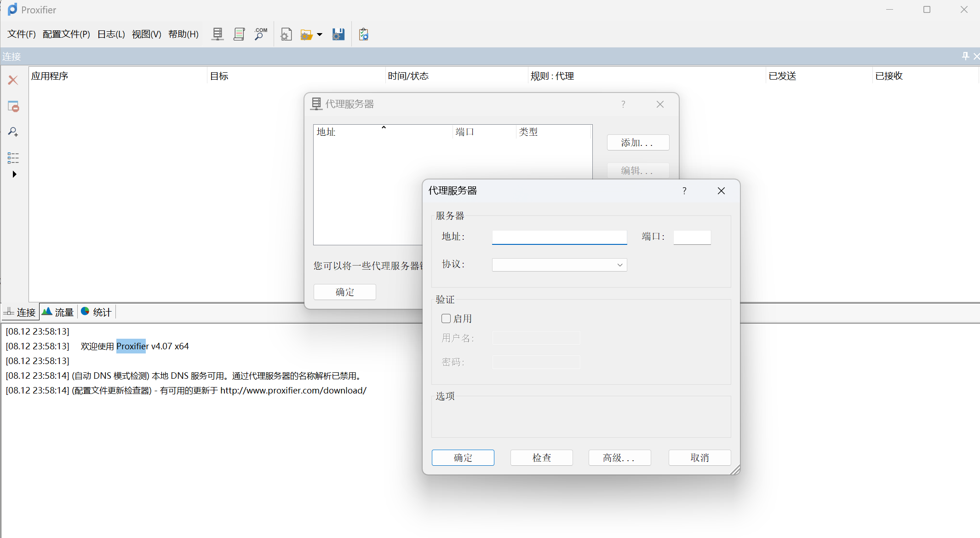Click the new profile toolbar icon

[x=286, y=35]
